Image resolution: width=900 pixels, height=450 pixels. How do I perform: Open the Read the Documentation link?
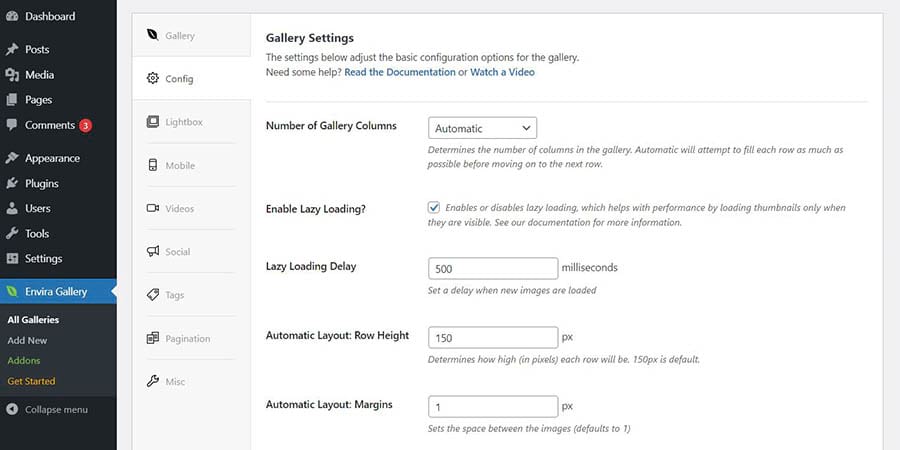(x=399, y=72)
